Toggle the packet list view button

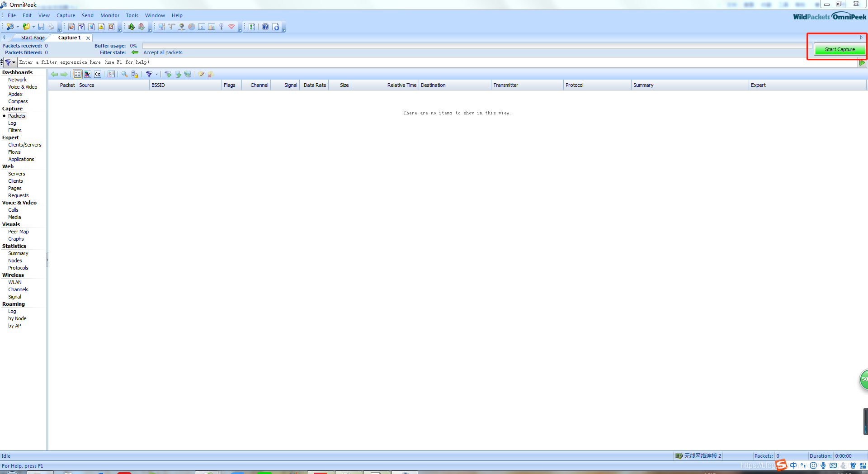pos(78,74)
